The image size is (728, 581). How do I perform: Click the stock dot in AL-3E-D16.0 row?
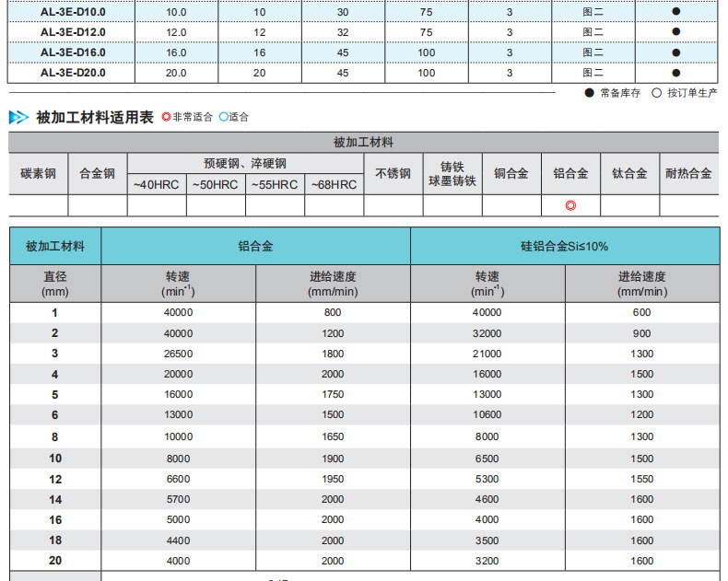pos(676,52)
